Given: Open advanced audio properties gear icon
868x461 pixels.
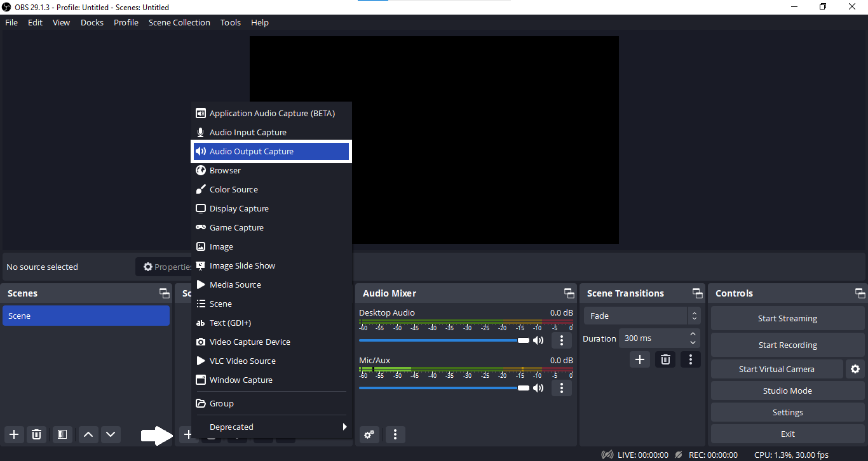Looking at the screenshot, I should point(369,434).
